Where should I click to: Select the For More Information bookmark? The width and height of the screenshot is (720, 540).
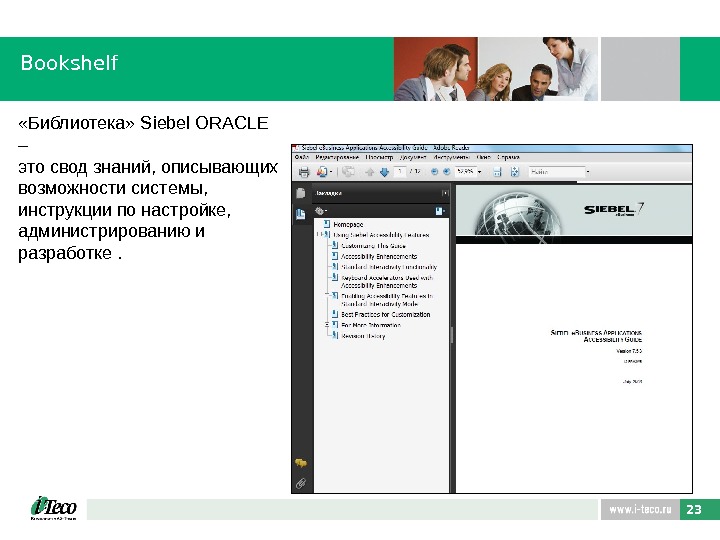point(371,325)
